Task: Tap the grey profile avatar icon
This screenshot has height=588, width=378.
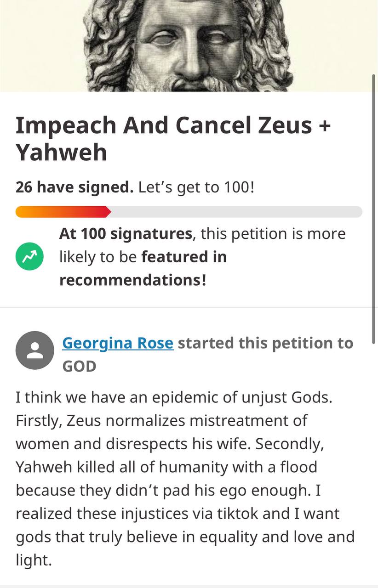Action: pos(35,350)
